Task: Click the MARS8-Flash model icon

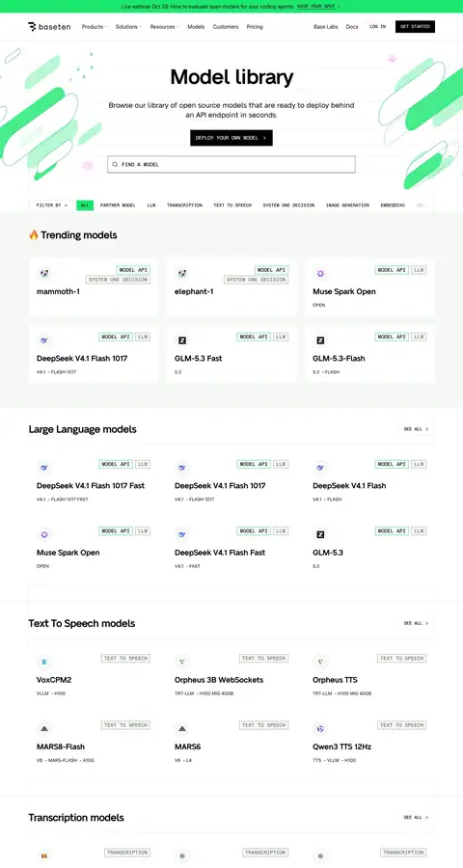Action: coord(44,729)
